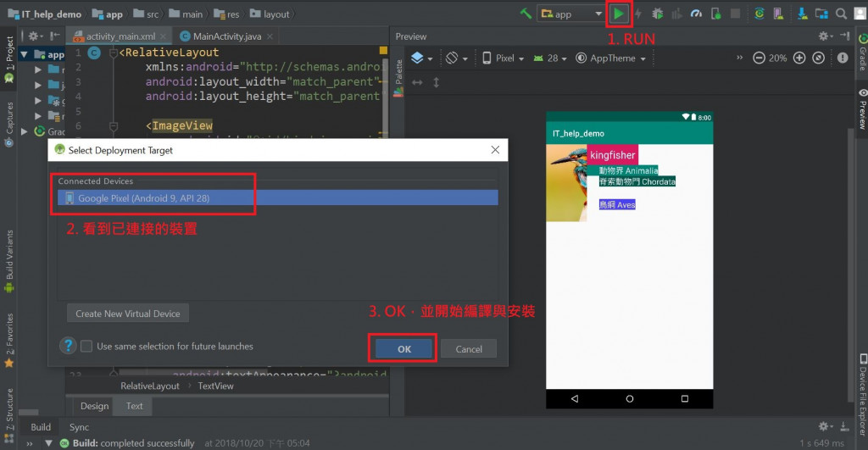Click help question mark in deployment dialog
The width and height of the screenshot is (868, 450).
[68, 346]
